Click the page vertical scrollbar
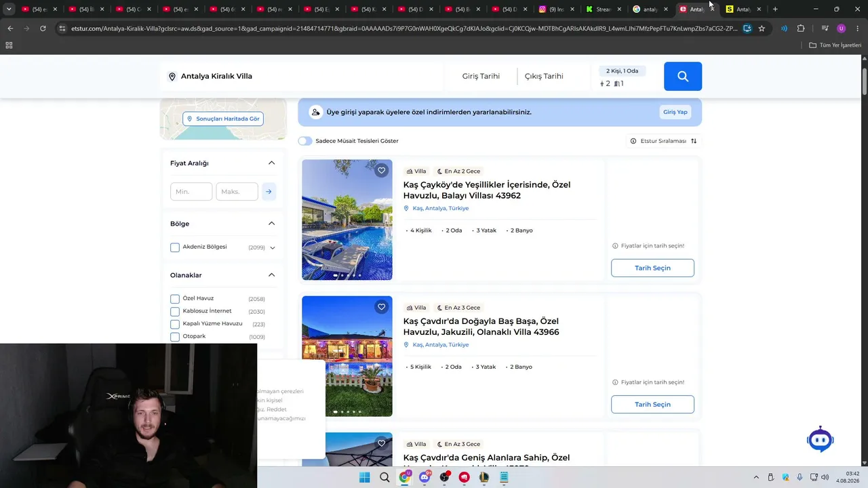This screenshot has width=868, height=488. tap(864, 81)
